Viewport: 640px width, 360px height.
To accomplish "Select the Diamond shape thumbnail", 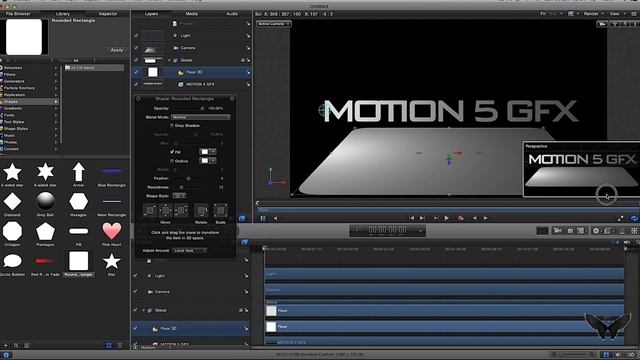I will [x=12, y=202].
